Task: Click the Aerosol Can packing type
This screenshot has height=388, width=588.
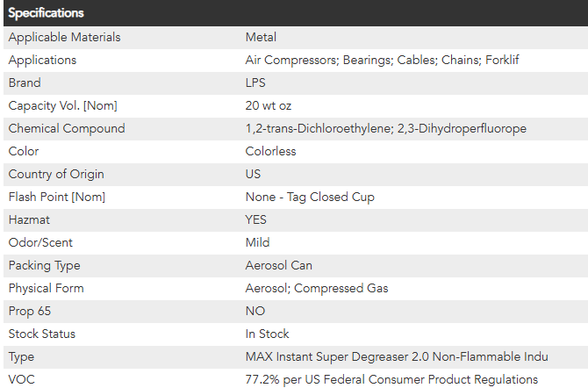Action: click(278, 265)
